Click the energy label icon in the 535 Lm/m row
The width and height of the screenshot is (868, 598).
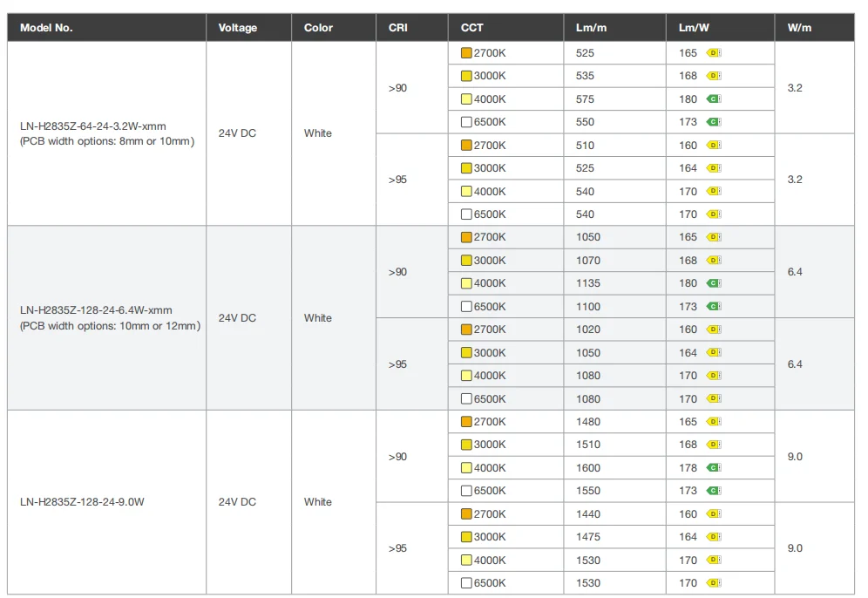(x=714, y=76)
